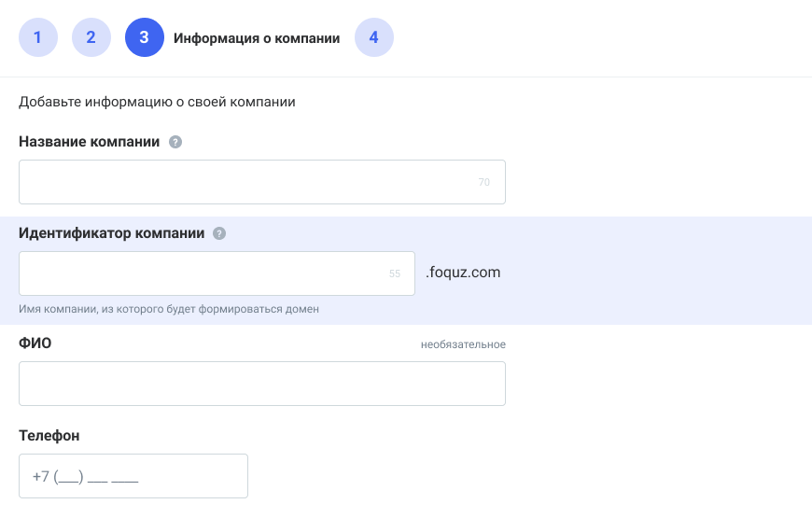This screenshot has width=812, height=518.
Task: Open help tooltip for Название компании
Action: 175,143
